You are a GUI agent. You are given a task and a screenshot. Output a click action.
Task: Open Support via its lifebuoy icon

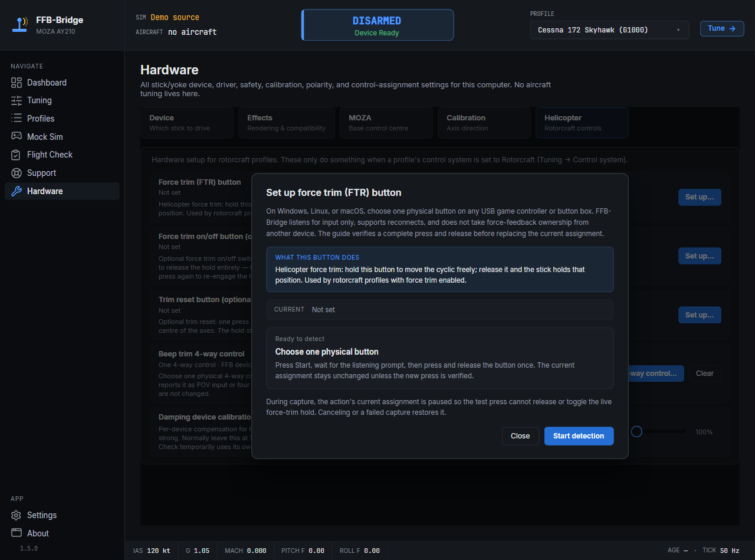point(17,173)
